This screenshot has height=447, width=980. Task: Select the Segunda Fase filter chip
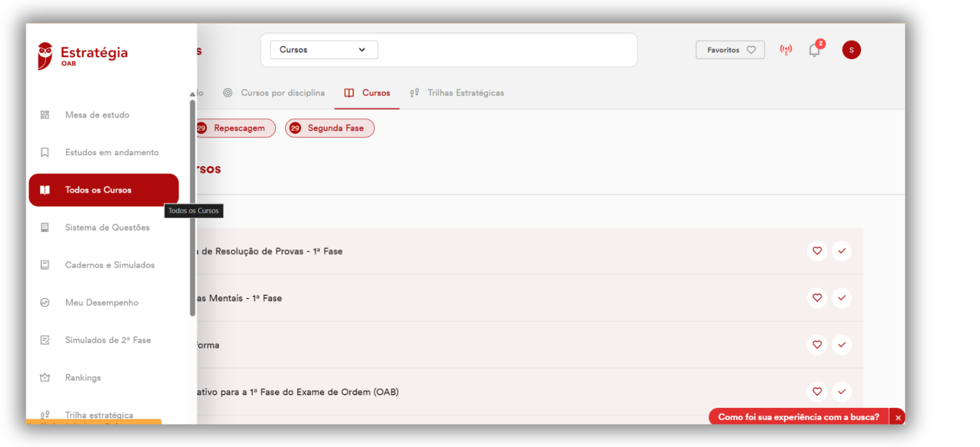pyautogui.click(x=330, y=128)
